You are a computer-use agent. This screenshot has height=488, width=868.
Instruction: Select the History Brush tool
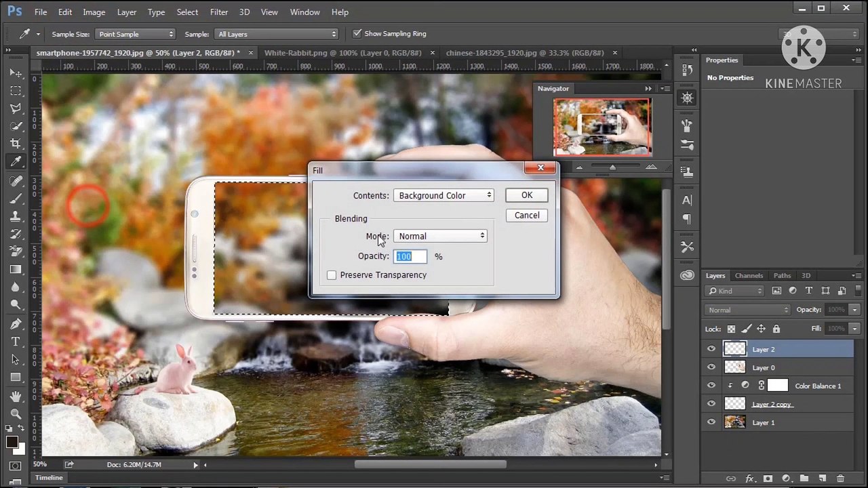pyautogui.click(x=15, y=233)
